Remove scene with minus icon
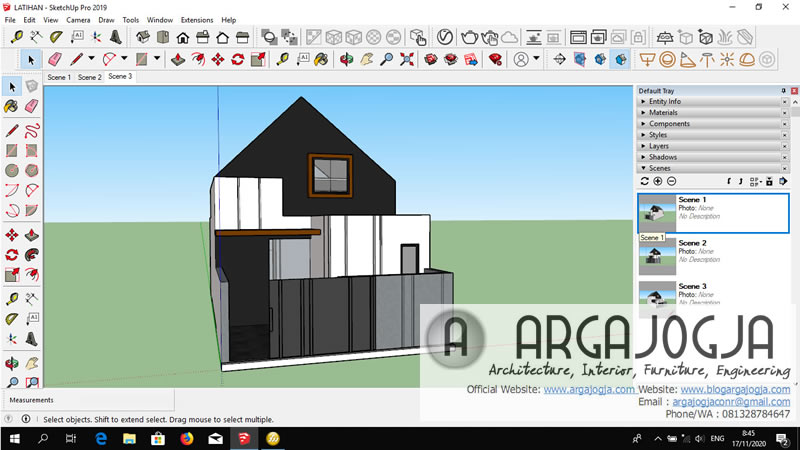This screenshot has height=450, width=800. coord(671,182)
